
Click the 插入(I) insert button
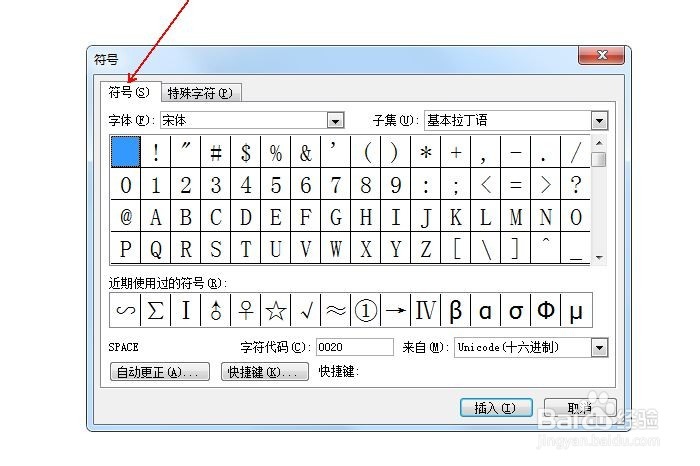pyautogui.click(x=496, y=408)
